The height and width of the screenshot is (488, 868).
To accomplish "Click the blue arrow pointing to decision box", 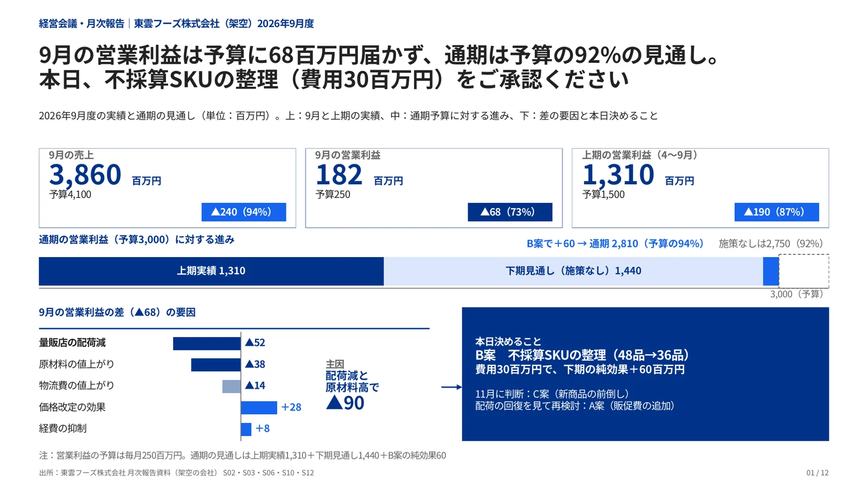I will [x=451, y=387].
